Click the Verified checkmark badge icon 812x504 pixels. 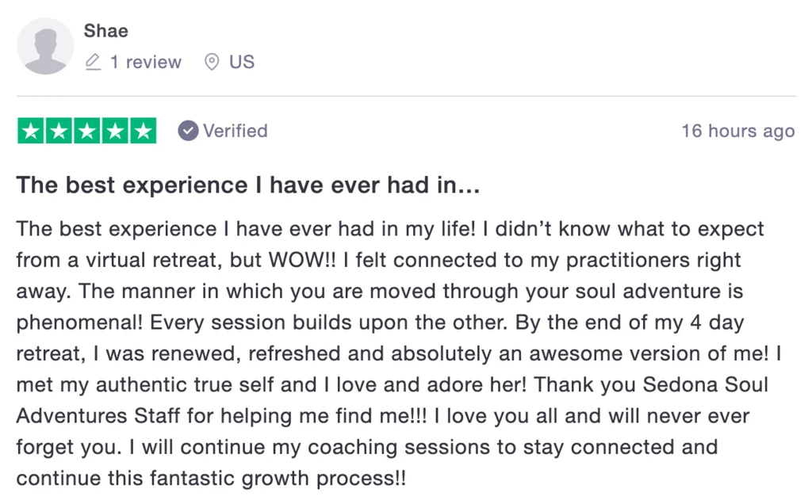point(188,131)
